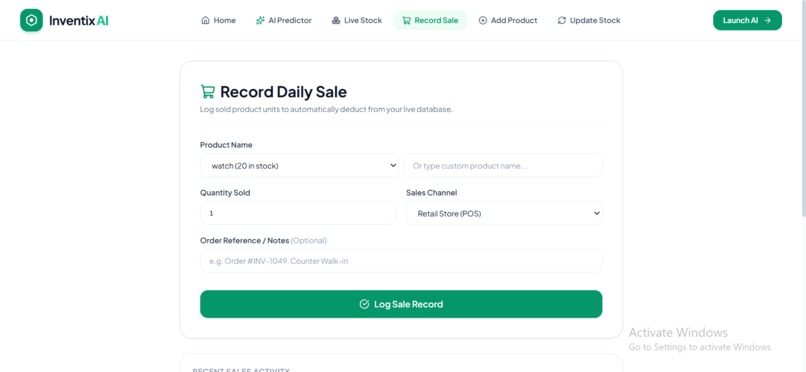The width and height of the screenshot is (806, 372).
Task: Open the Live Stock page
Action: point(357,21)
